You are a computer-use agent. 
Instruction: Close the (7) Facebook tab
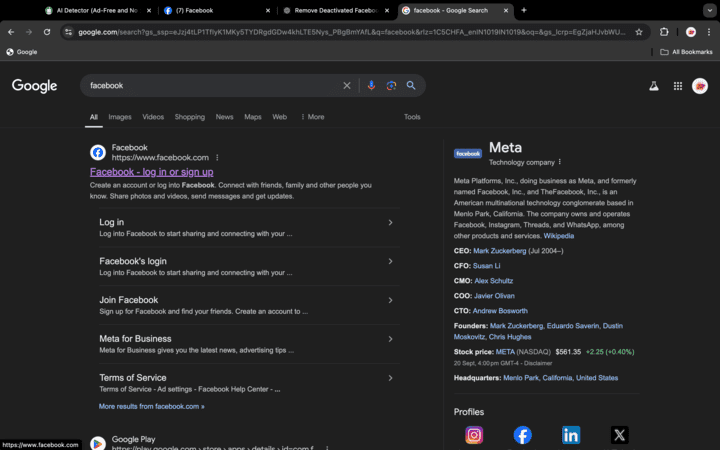pos(268,10)
